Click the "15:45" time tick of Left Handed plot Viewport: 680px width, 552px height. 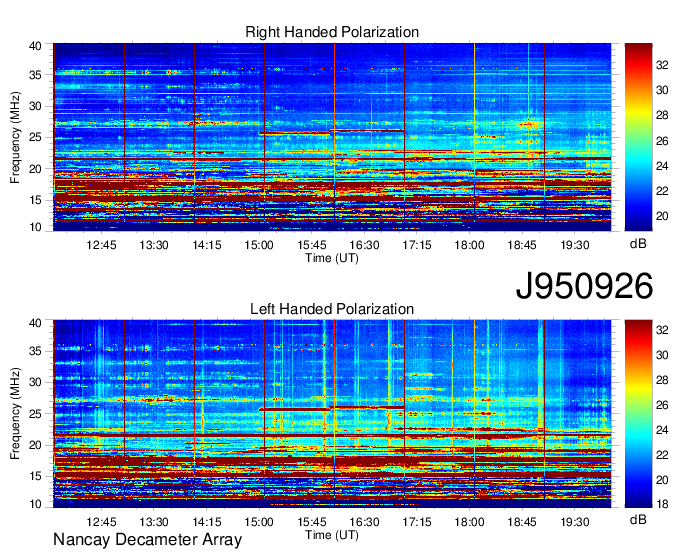[312, 522]
